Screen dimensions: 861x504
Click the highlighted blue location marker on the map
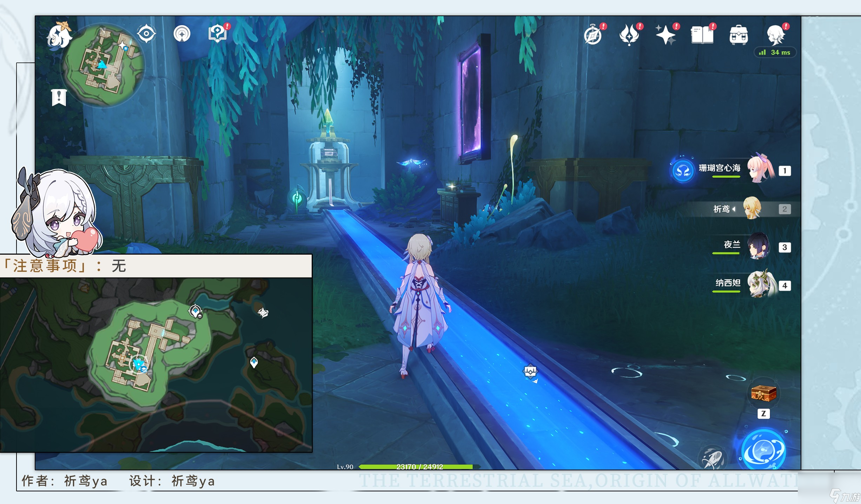(139, 365)
